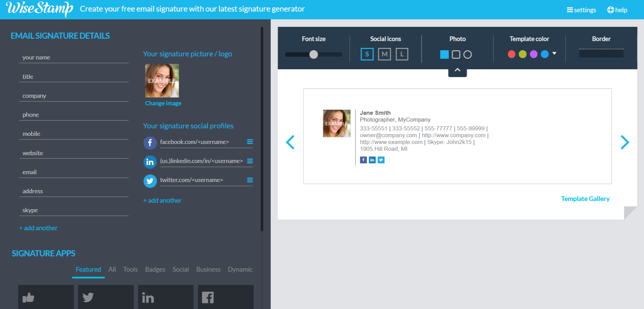Focus the address field
Viewport: 644px width, 309px height.
74,191
